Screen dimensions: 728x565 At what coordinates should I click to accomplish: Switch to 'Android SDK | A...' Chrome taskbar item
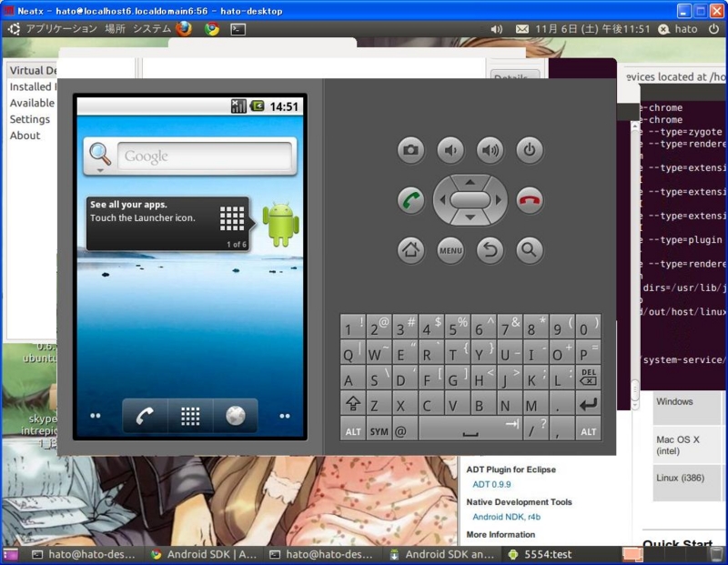point(204,554)
